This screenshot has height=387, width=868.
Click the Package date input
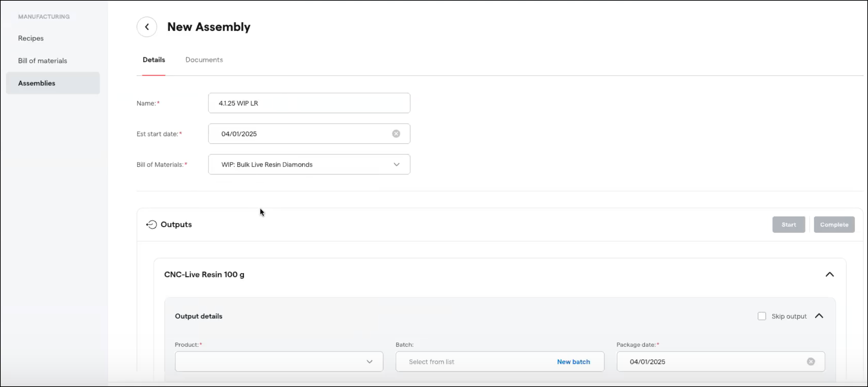tap(721, 362)
